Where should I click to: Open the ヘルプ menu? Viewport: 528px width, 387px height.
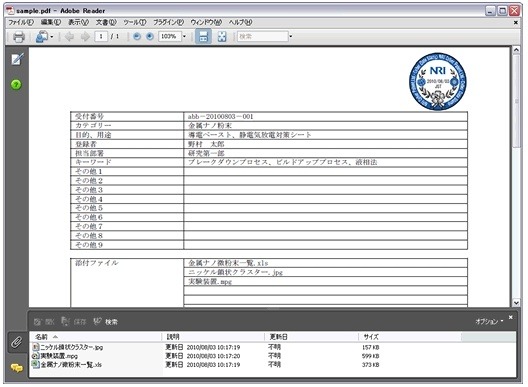pyautogui.click(x=240, y=22)
